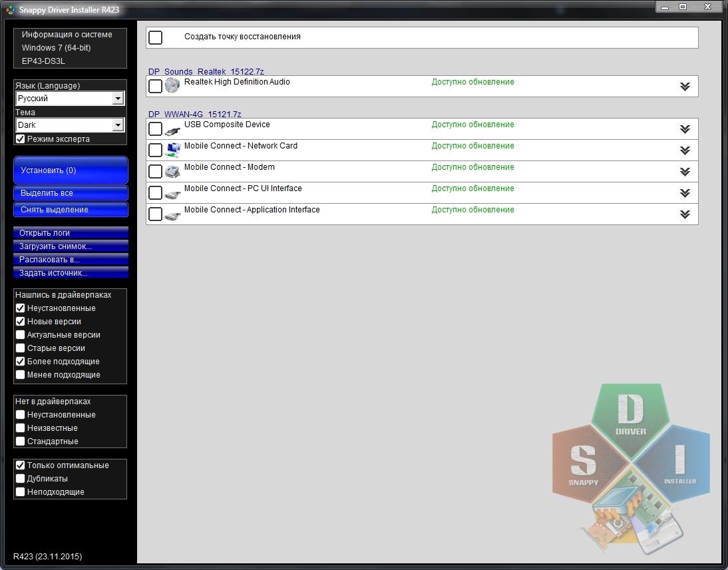Enable the Неизвестные filter

coord(21,428)
